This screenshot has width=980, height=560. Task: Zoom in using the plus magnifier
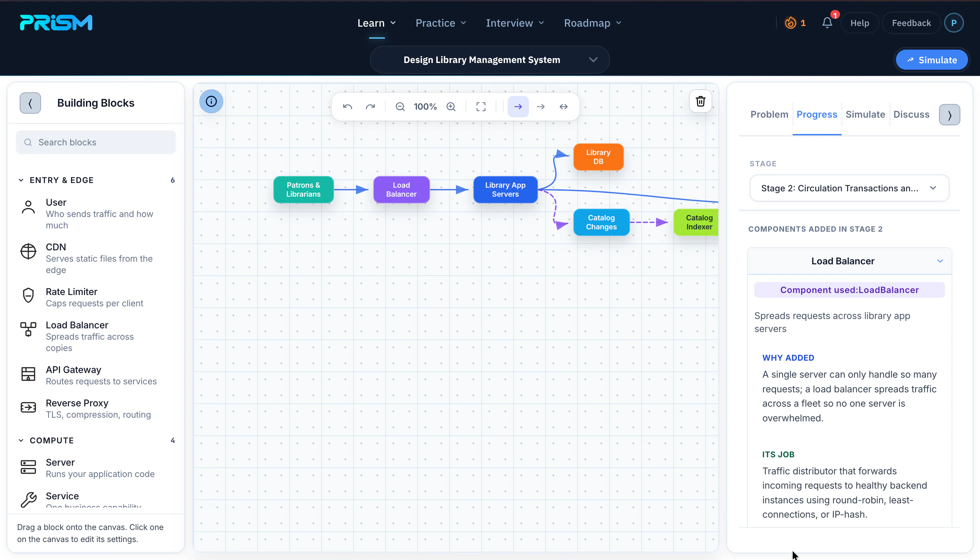(x=451, y=107)
